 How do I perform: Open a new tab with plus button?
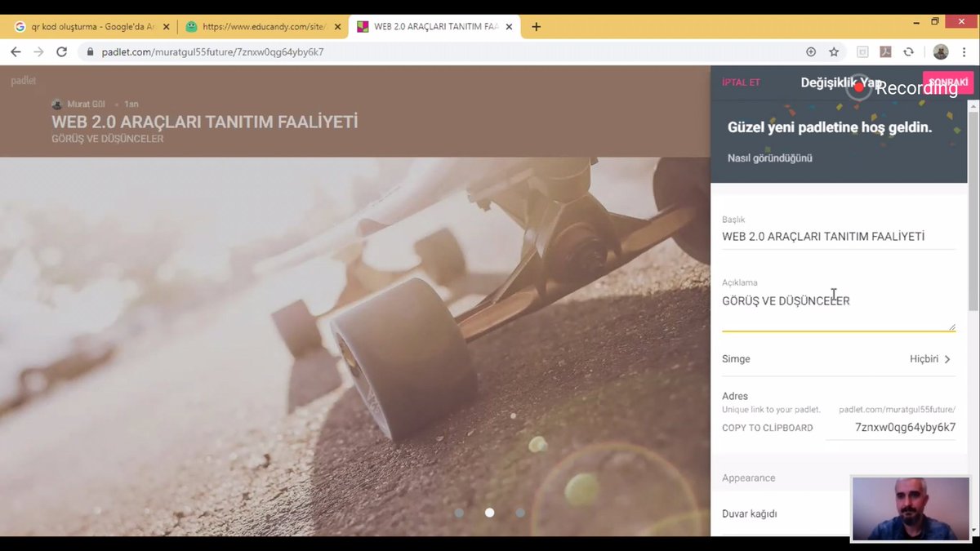coord(536,26)
